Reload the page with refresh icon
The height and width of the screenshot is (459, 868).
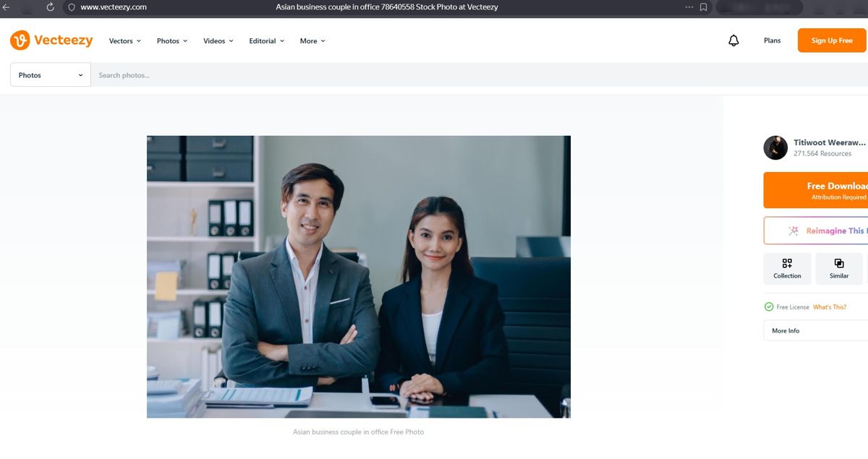[51, 7]
